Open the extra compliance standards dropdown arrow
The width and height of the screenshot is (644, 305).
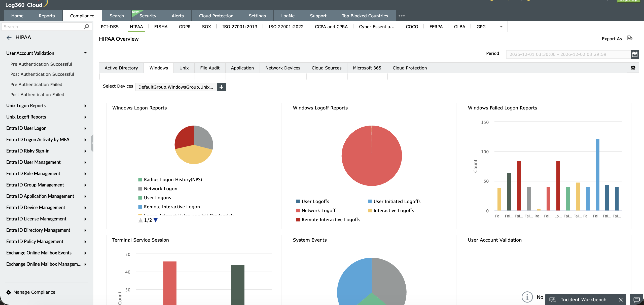coord(501,26)
